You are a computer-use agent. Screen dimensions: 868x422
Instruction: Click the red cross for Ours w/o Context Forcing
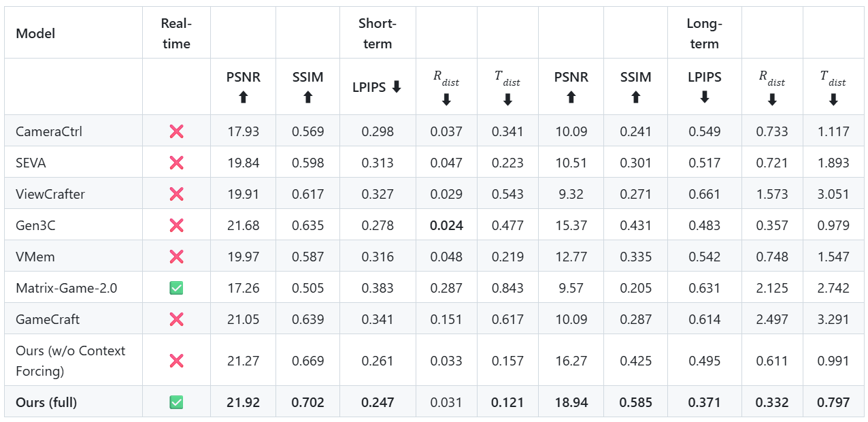pos(176,361)
